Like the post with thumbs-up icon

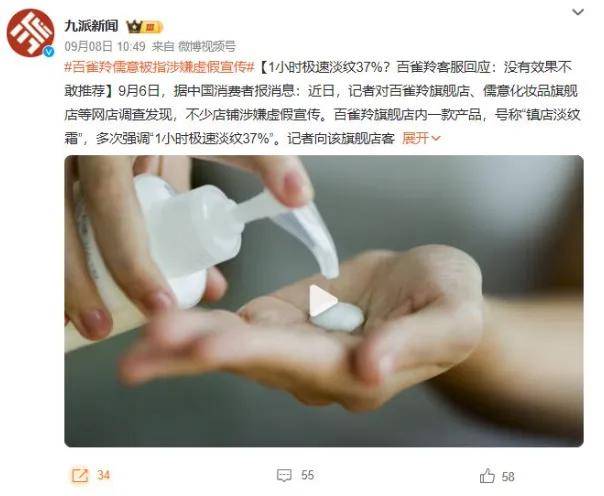[x=487, y=476]
